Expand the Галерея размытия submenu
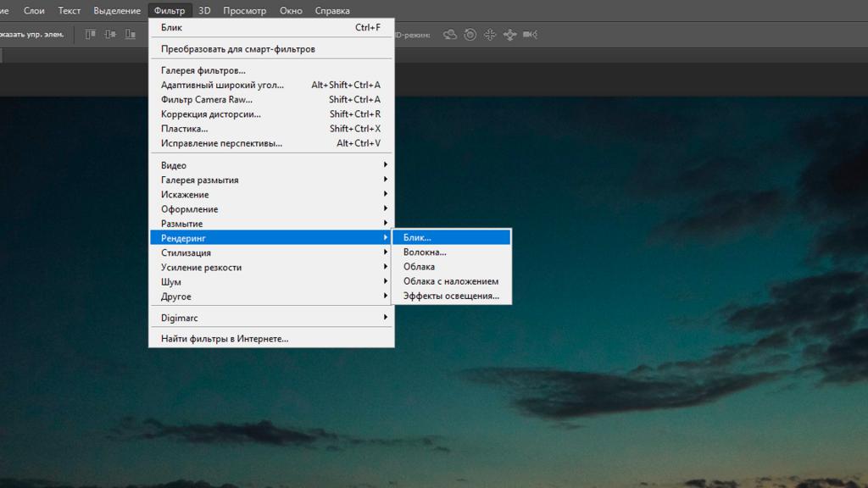Screen dimensions: 868x488 click(x=271, y=180)
